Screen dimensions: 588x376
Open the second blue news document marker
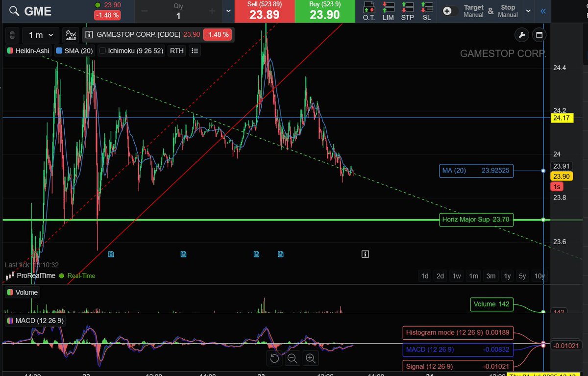(x=183, y=254)
